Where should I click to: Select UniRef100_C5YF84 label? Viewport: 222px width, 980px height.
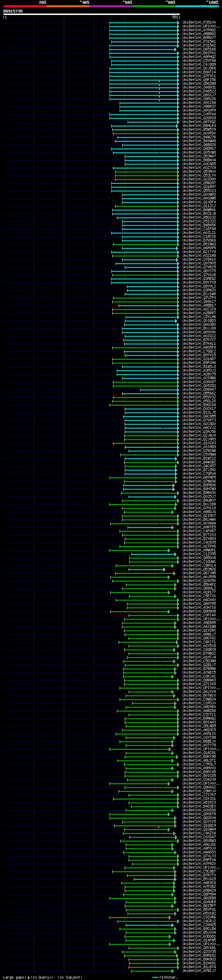199,60
